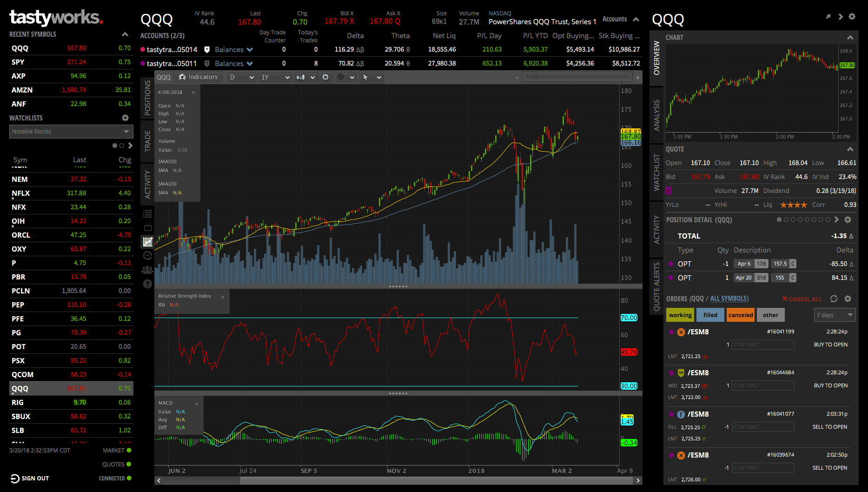Click the contract field of order #16041199
The height and width of the screenshot is (492, 868).
point(763,345)
